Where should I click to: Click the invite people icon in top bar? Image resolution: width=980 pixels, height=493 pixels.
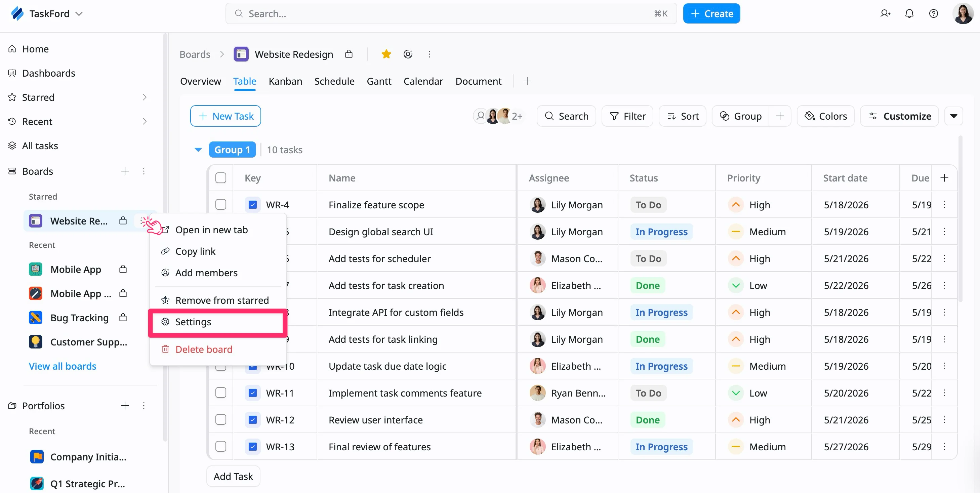[885, 13]
